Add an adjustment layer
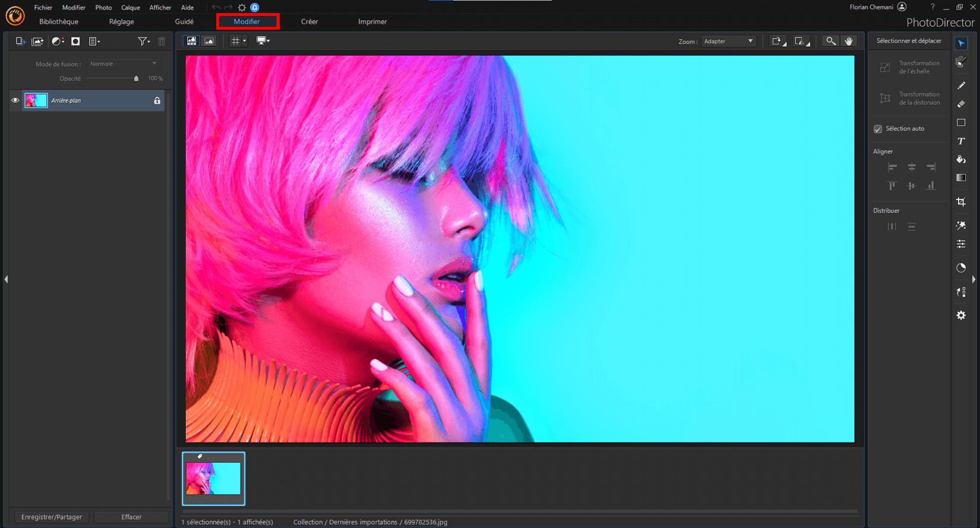980x528 pixels. (x=58, y=41)
